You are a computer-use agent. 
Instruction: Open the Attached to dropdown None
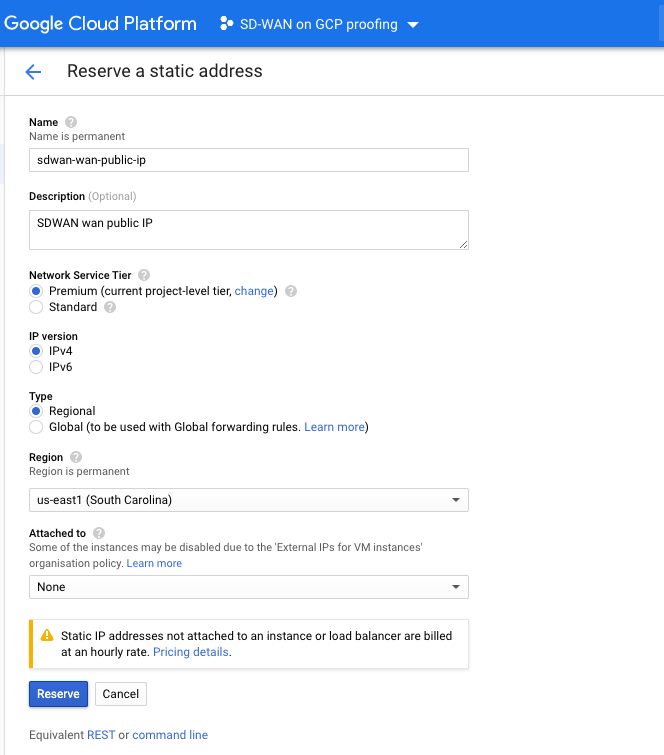click(x=248, y=587)
